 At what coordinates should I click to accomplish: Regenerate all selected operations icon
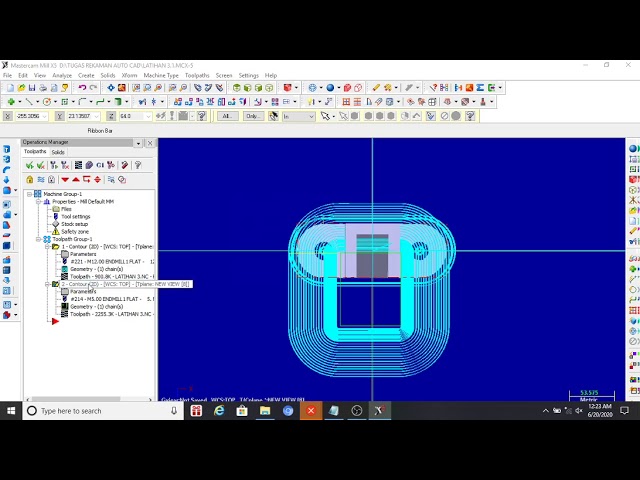pyautogui.click(x=53, y=165)
